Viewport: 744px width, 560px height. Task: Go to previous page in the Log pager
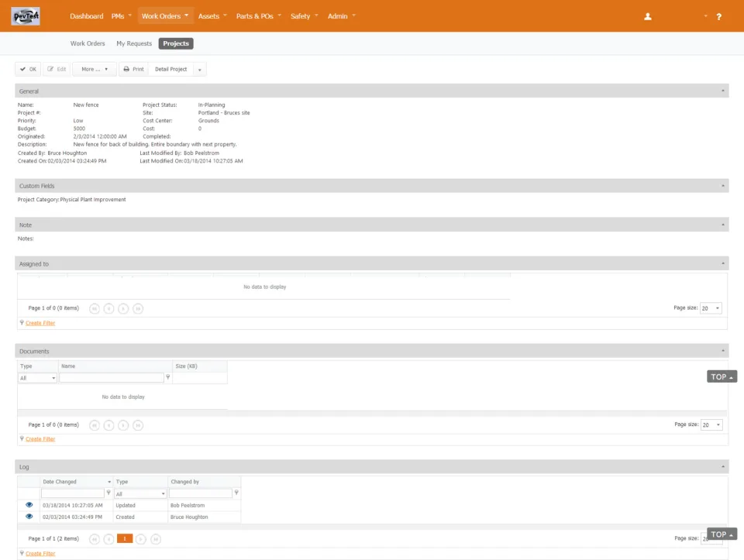click(108, 539)
